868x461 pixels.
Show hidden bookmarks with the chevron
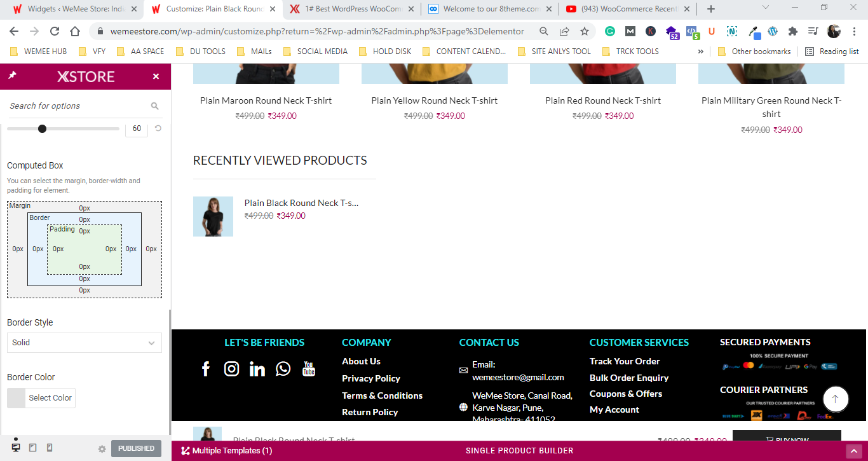coord(701,52)
